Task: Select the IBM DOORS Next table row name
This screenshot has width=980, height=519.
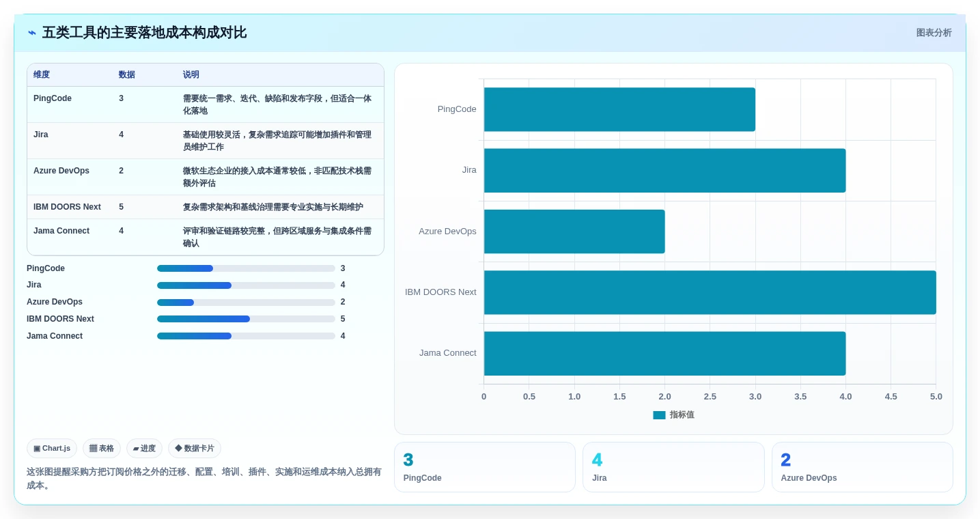Action: click(67, 207)
